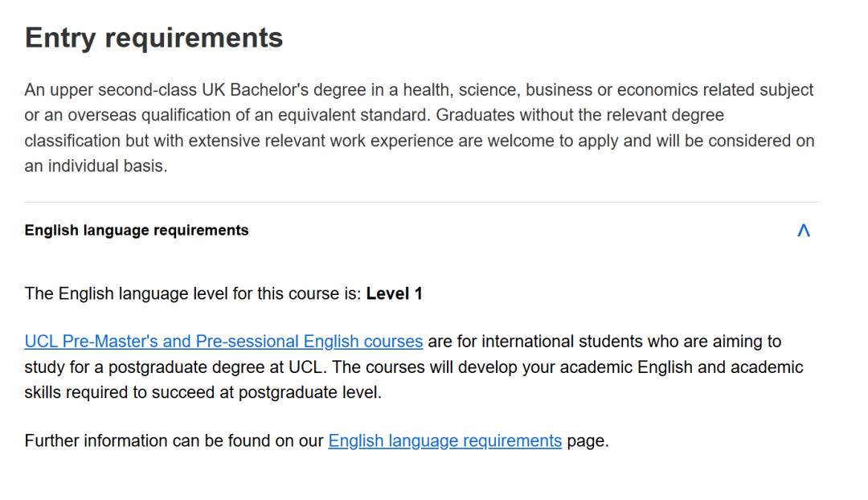The image size is (868, 500).
Task: Click the words "an individual basis."
Action: [x=96, y=168]
